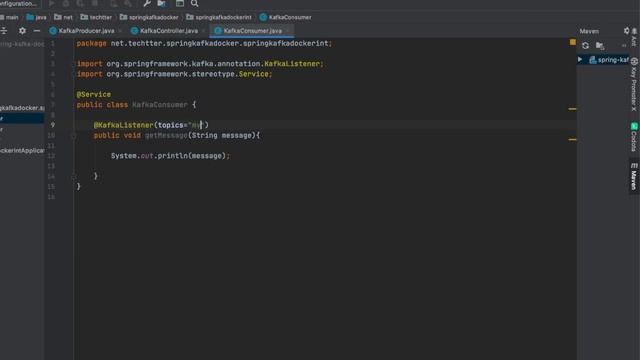Click Maven generate sources folder icon
Screen dimensions: 640x360
[600, 46]
